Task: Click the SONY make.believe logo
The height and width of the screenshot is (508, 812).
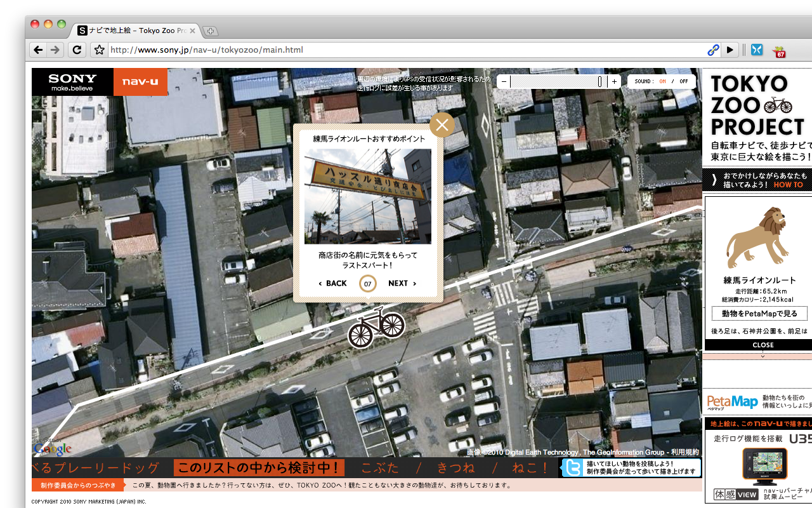Action: click(x=72, y=82)
